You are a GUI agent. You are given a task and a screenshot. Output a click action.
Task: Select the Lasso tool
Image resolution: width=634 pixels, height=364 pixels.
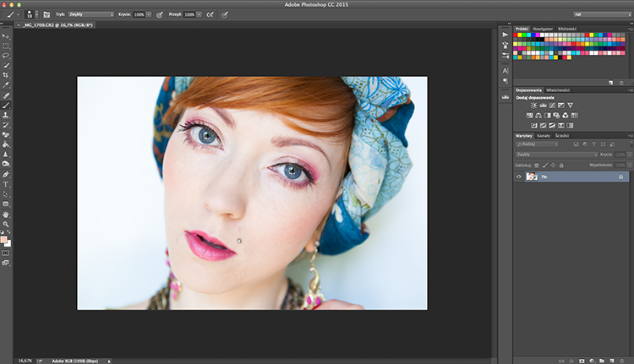coord(6,56)
